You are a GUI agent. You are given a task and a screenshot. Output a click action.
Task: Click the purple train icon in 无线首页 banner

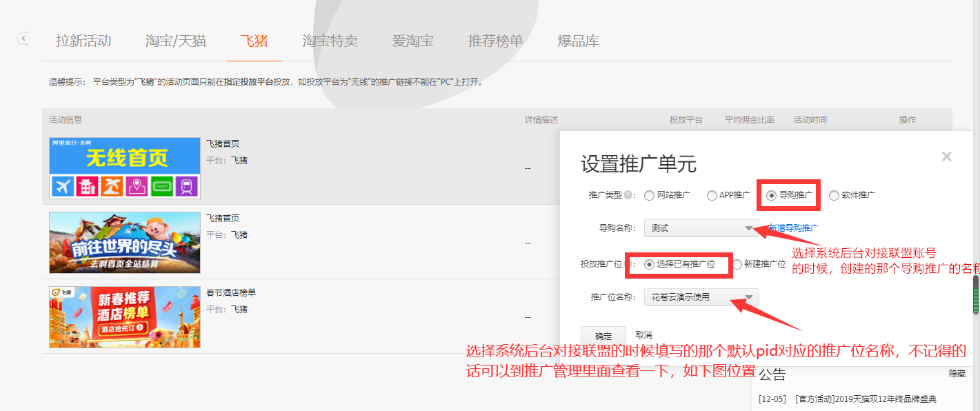coord(187,186)
